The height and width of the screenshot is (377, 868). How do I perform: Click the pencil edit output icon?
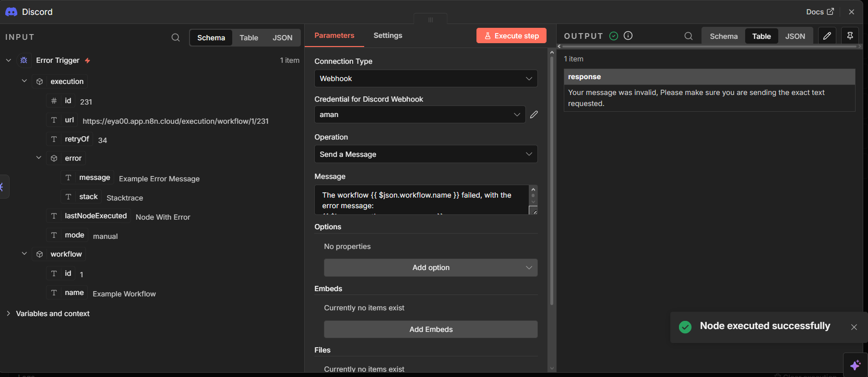pos(827,36)
